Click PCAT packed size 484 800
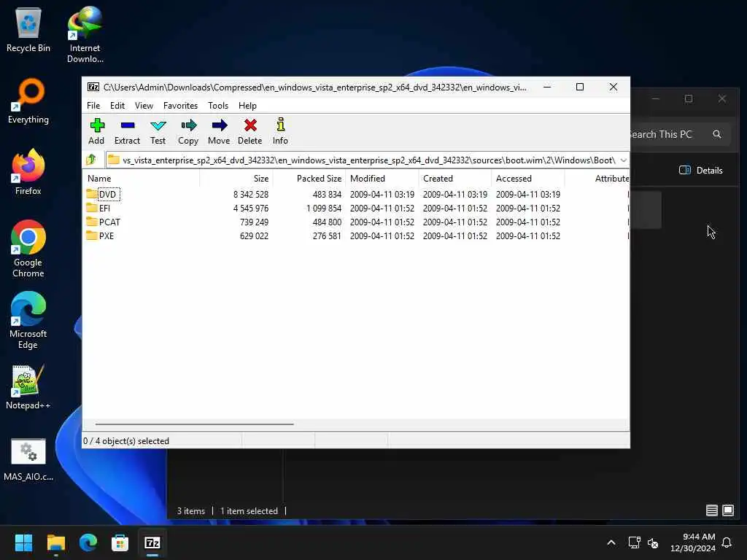 [327, 222]
